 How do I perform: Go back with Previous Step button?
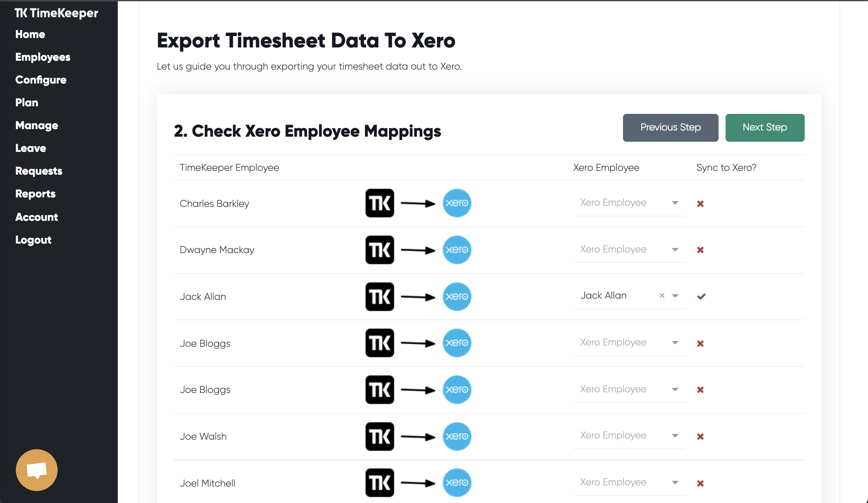coord(670,127)
